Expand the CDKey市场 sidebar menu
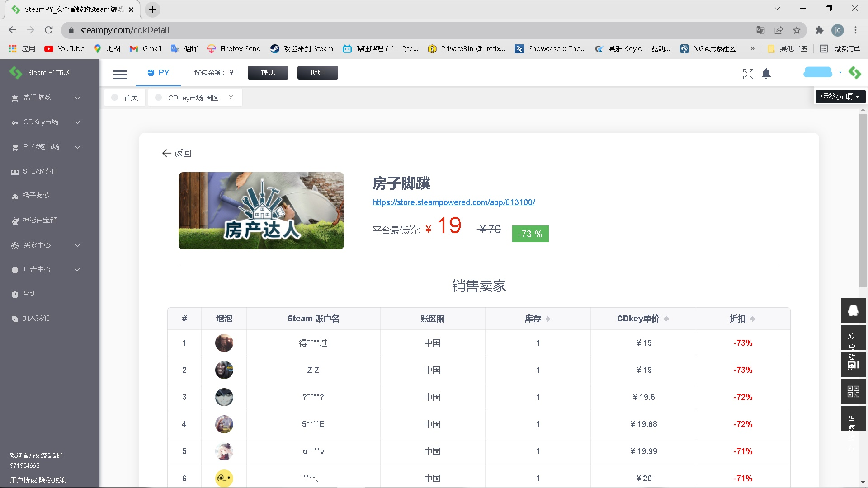This screenshot has height=488, width=868. coord(45,122)
